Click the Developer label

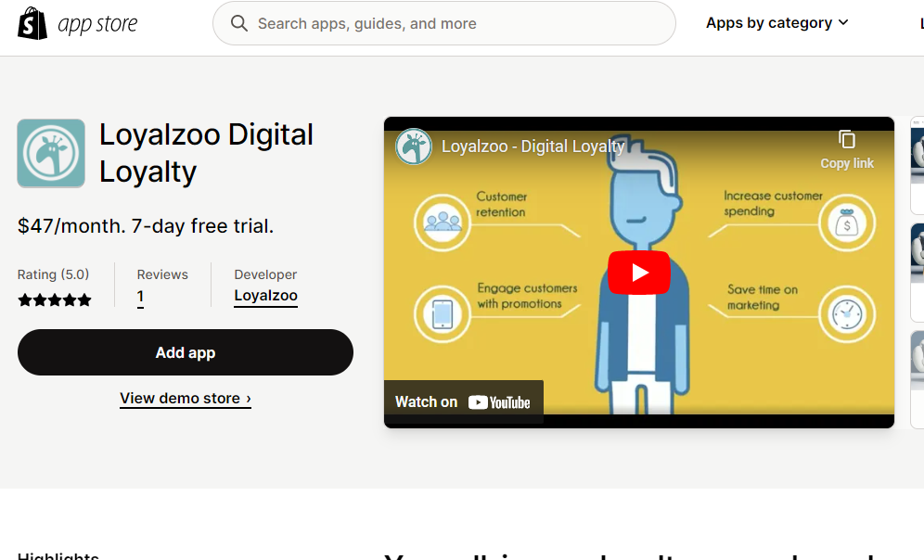tap(265, 274)
